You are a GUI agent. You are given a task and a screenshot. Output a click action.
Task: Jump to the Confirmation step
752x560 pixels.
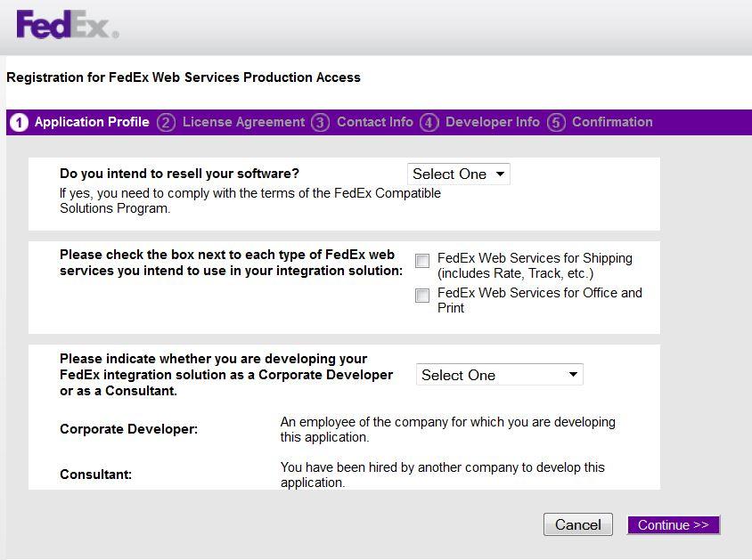(x=612, y=122)
